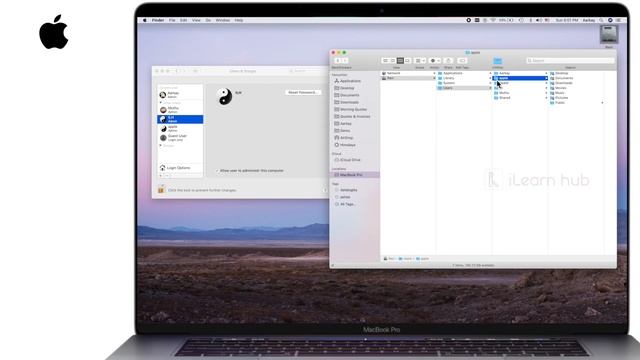Select the Muthu folder in Finder column

click(520, 93)
